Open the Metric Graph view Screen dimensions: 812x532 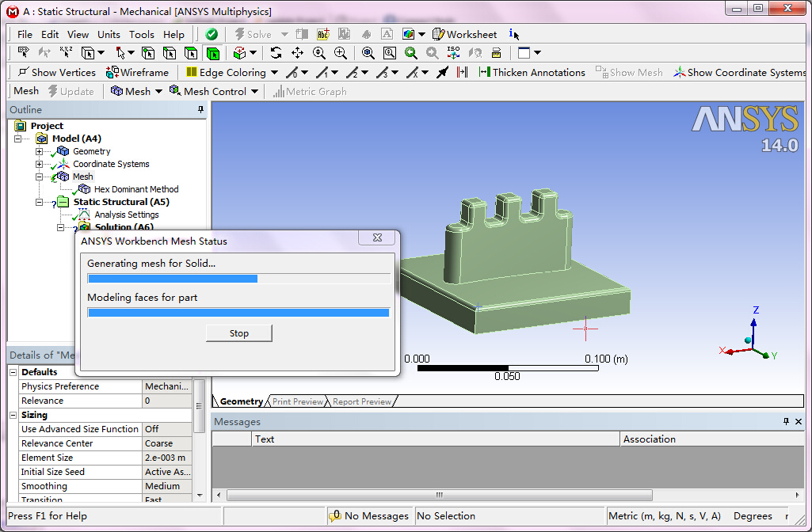pos(309,91)
